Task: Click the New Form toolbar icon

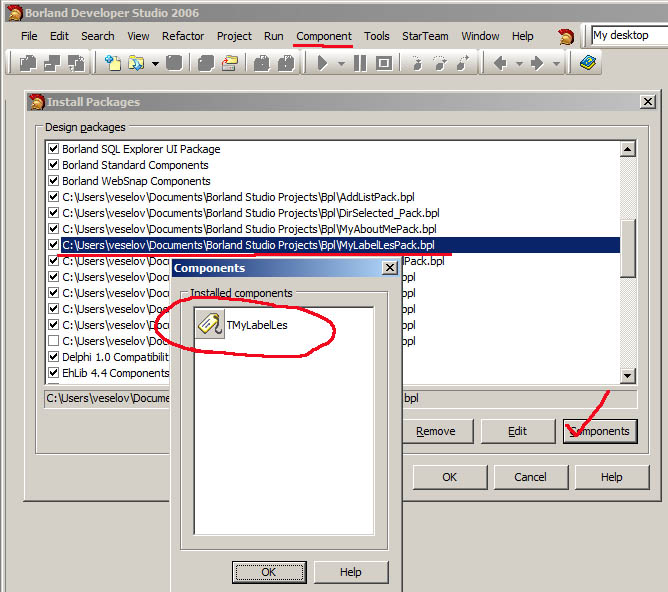Action: tap(77, 63)
